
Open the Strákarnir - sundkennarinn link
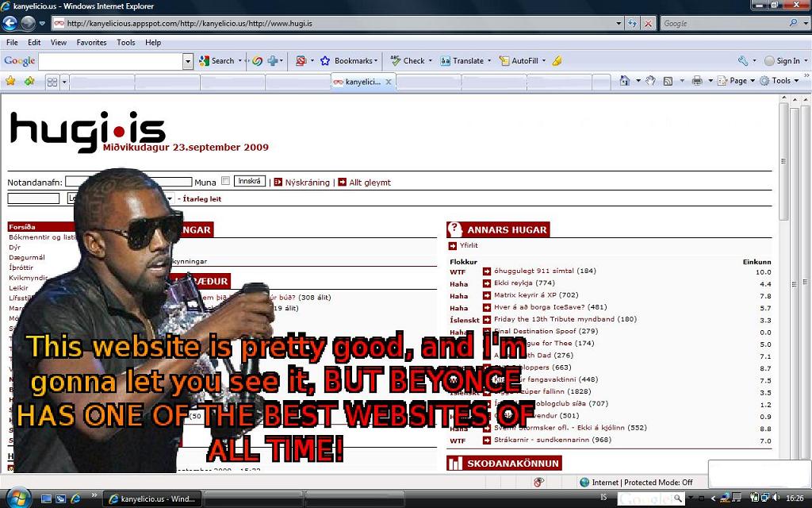pos(553,440)
